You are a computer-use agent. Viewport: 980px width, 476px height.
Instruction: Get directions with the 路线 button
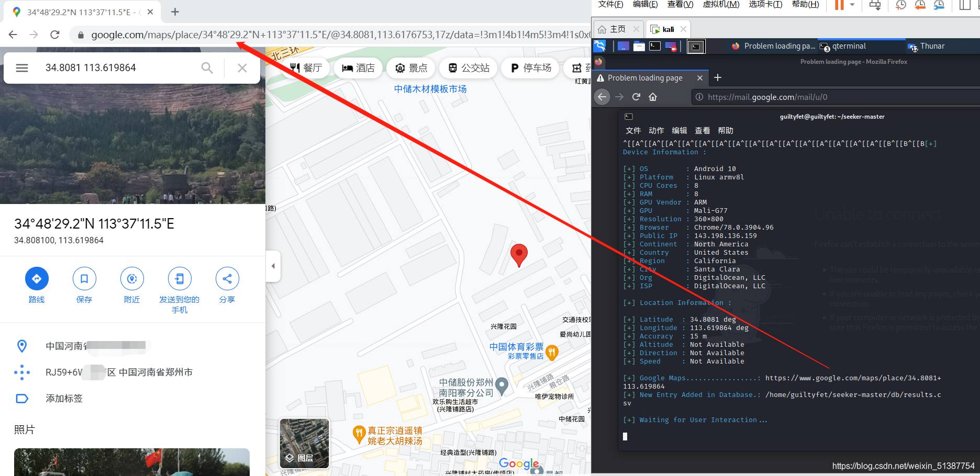pyautogui.click(x=37, y=285)
